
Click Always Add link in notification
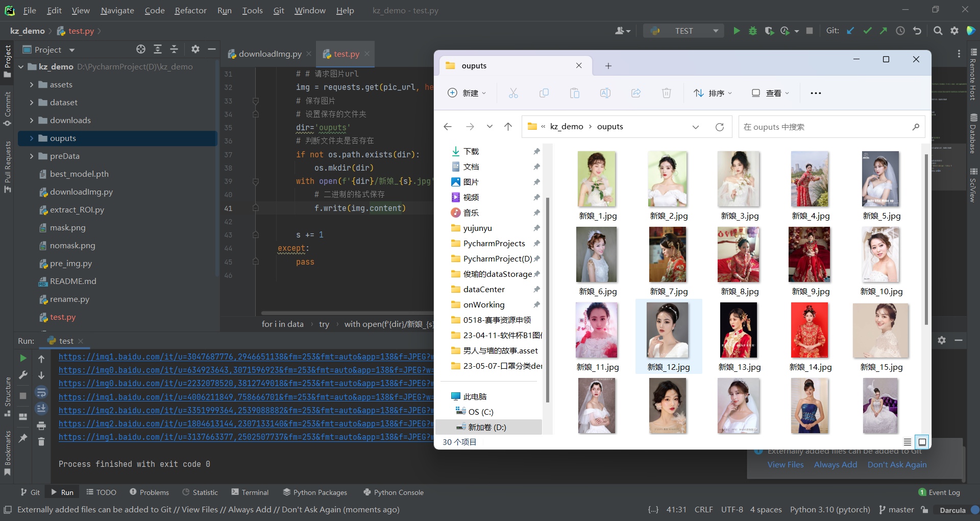coord(836,465)
